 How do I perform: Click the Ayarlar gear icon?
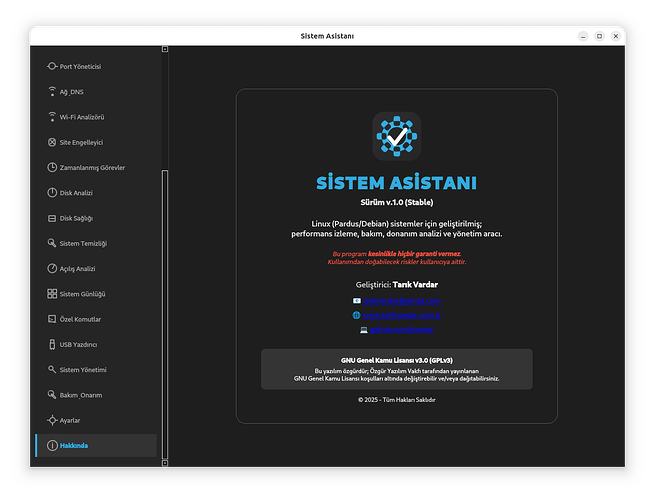(x=52, y=420)
